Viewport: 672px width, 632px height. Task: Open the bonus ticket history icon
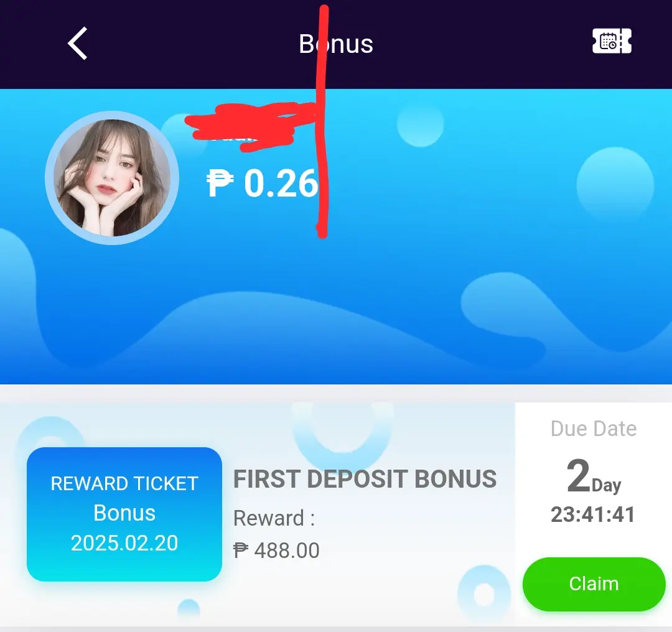[612, 41]
